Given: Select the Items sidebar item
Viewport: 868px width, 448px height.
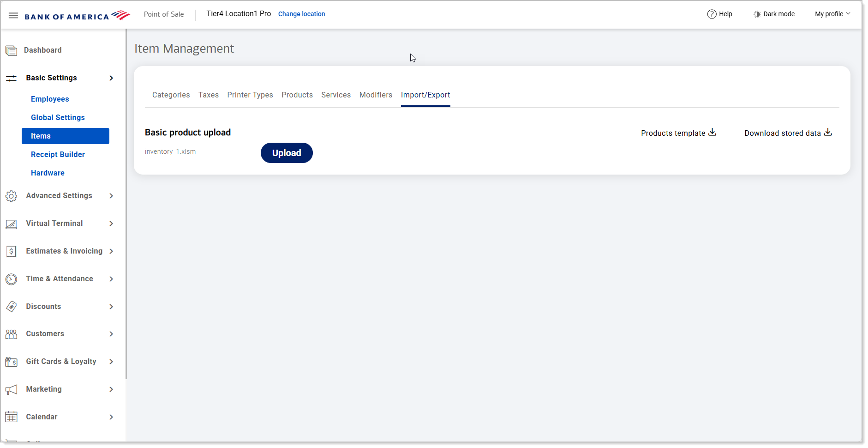Looking at the screenshot, I should click(x=66, y=136).
